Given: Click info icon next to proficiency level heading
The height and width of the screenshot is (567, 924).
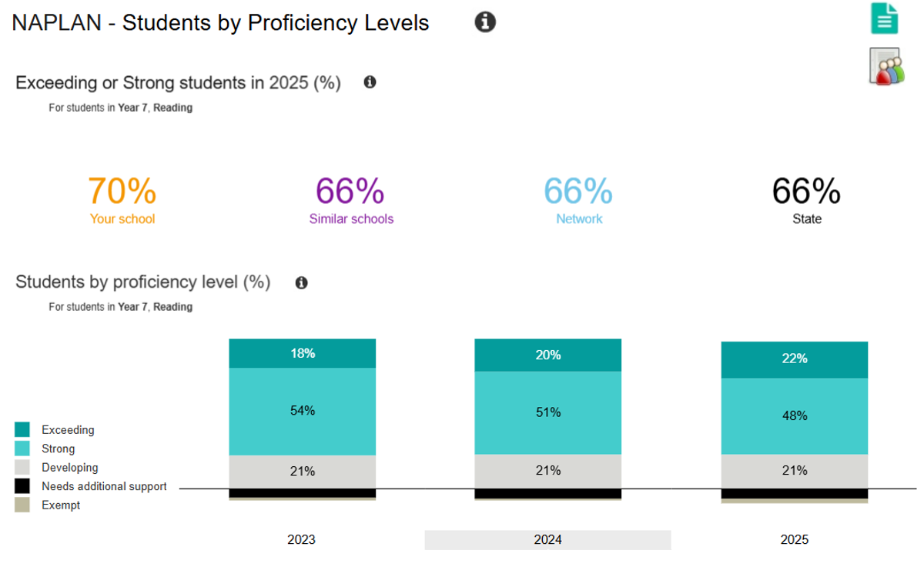Looking at the screenshot, I should point(302,283).
